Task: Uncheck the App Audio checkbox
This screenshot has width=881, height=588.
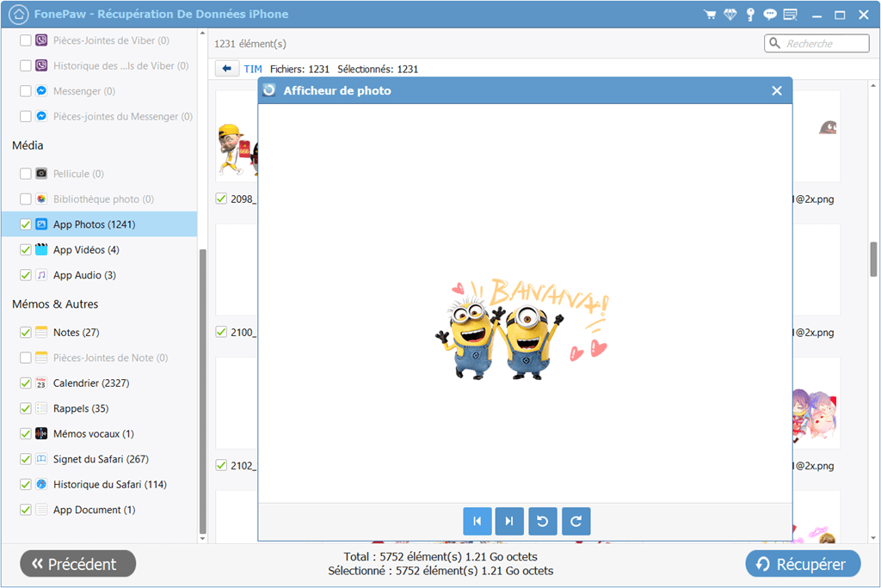Action: click(25, 274)
